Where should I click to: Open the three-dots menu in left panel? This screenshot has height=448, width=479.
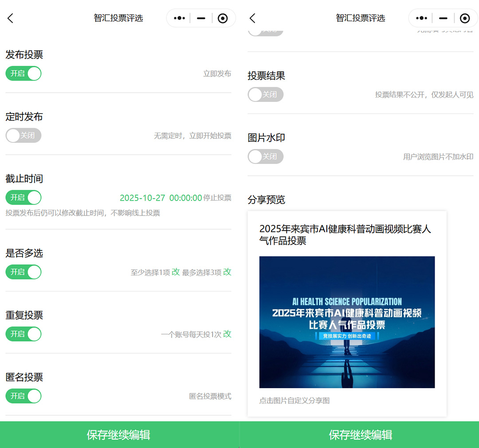pos(179,18)
